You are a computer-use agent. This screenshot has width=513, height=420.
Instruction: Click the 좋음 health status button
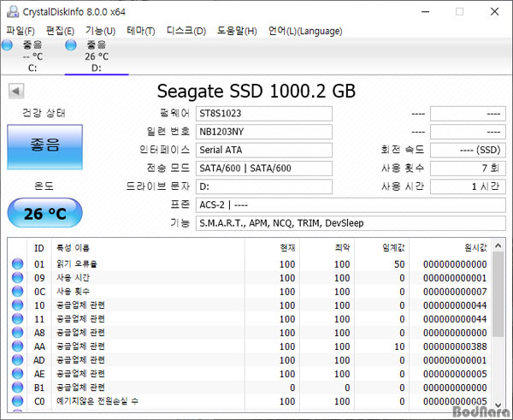[x=44, y=147]
